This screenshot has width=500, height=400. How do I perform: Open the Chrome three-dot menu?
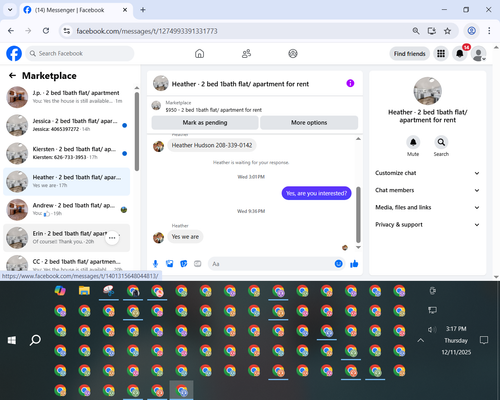489,31
